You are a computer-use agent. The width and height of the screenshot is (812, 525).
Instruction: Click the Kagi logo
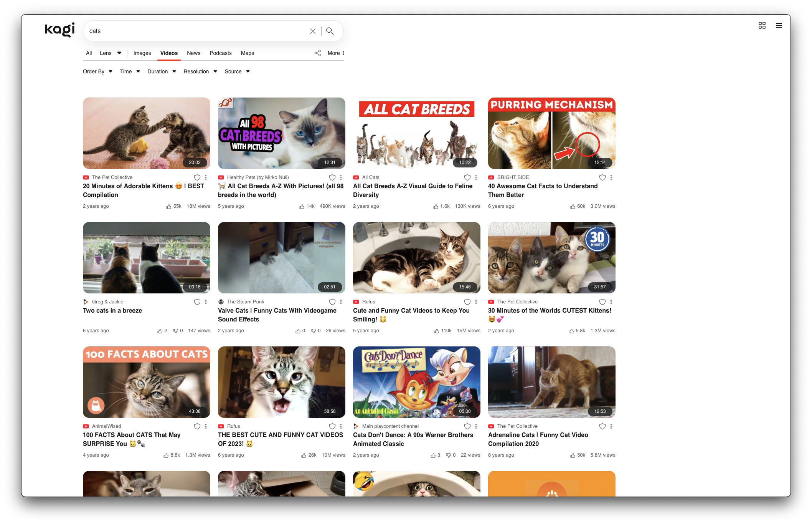[x=60, y=30]
